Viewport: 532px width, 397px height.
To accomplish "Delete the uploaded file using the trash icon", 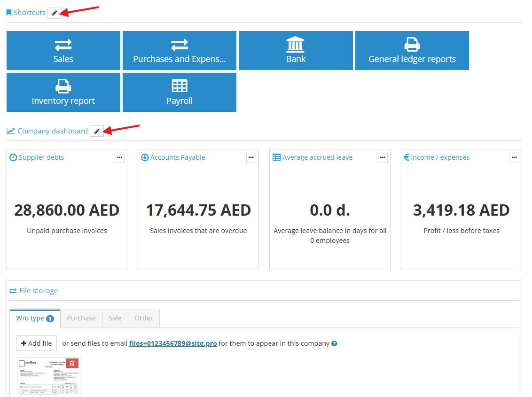I will tap(72, 364).
